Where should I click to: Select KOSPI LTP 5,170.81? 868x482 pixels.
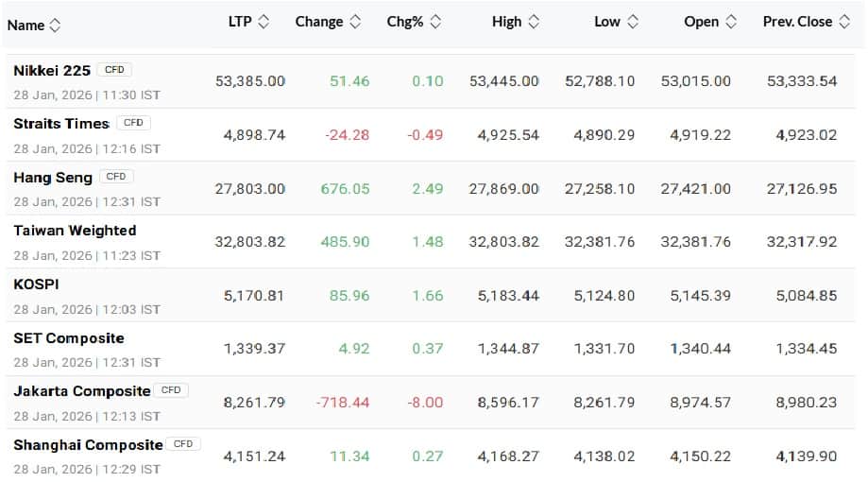[x=254, y=296]
